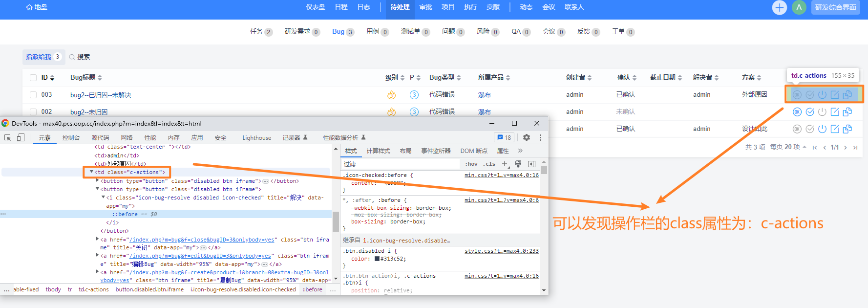Open bug titled bug2--已归因--未解决
The image size is (868, 308).
click(101, 95)
